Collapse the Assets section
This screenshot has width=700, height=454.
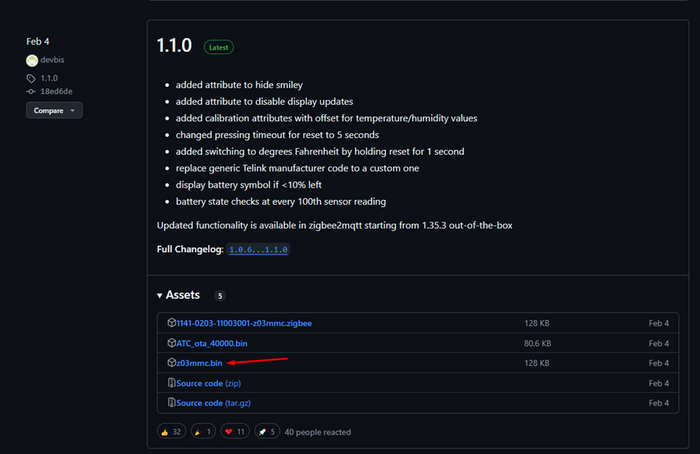(x=179, y=295)
